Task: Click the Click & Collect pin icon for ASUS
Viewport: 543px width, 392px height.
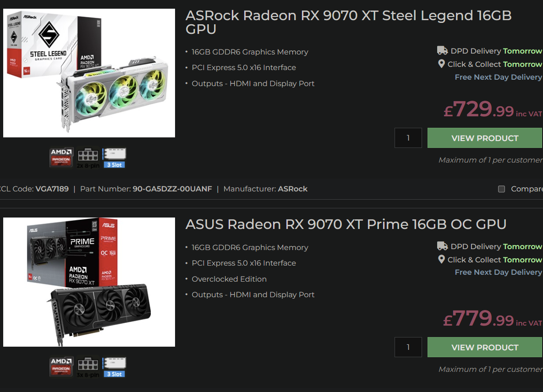Action: coord(441,260)
